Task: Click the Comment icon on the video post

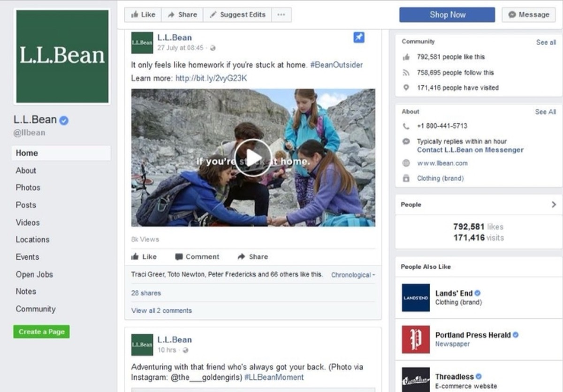Action: pyautogui.click(x=179, y=256)
